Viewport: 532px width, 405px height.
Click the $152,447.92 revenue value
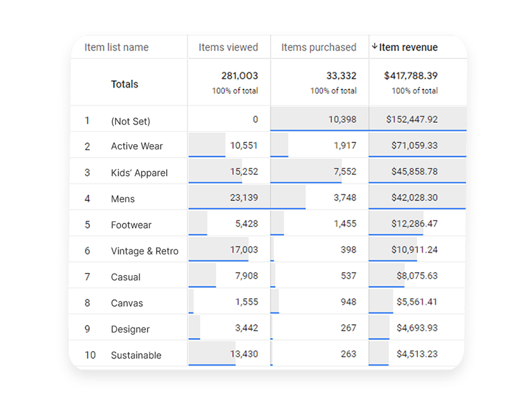click(x=412, y=119)
